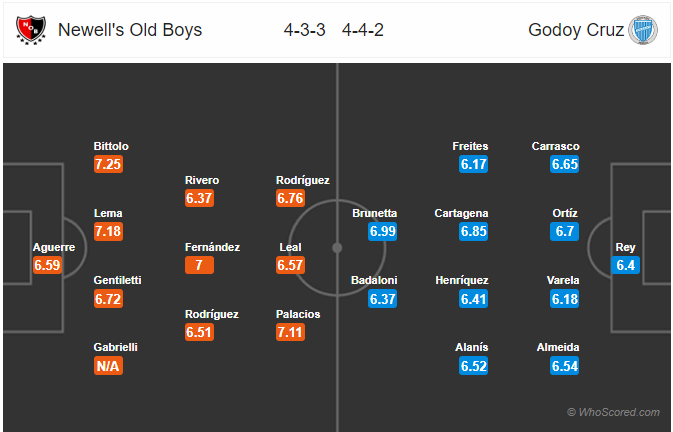Select Gabrielli's N/A rating badge
Viewport: 673px width, 432px height.
pyautogui.click(x=109, y=366)
